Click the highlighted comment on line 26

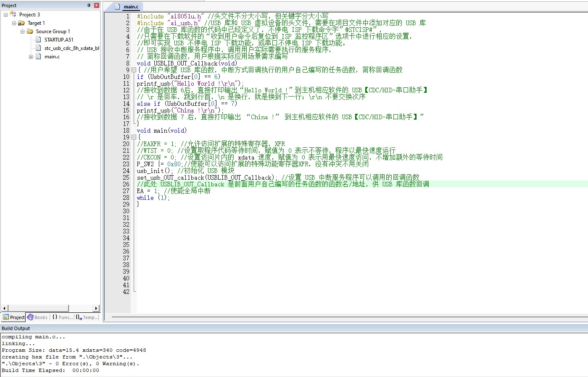coord(283,184)
